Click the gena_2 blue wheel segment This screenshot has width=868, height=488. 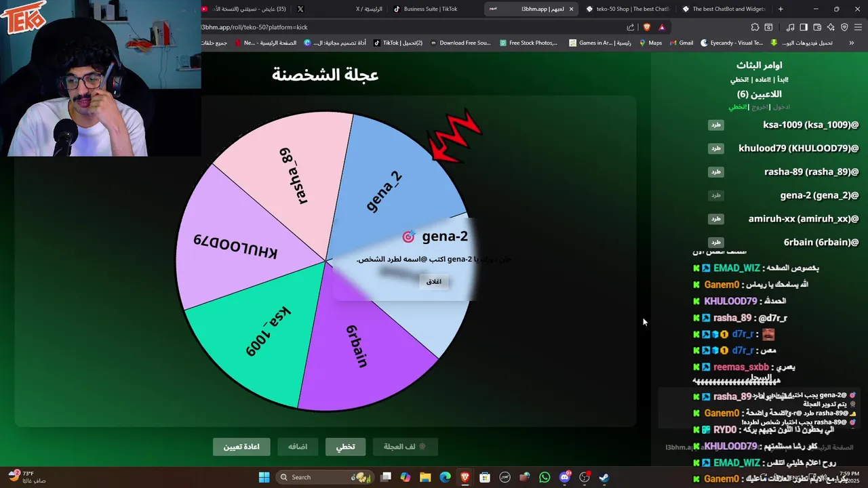pos(383,190)
